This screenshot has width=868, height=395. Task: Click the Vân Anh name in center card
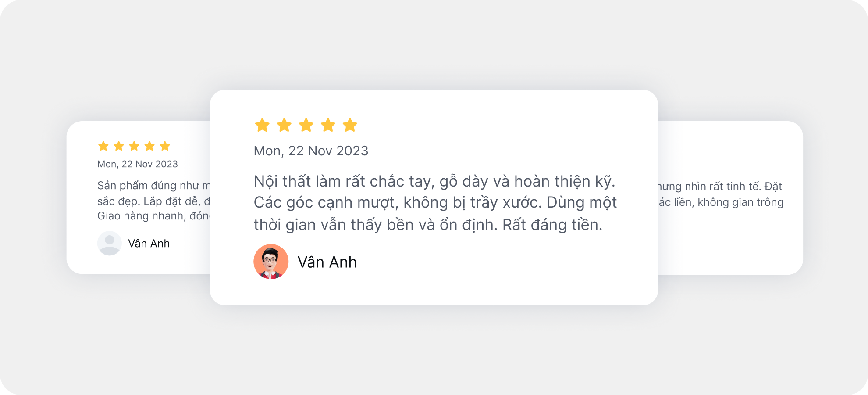click(x=327, y=262)
